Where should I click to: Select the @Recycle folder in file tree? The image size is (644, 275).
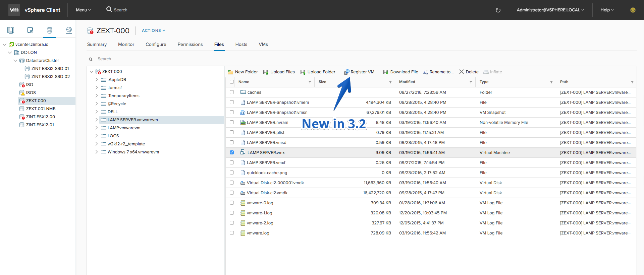click(x=117, y=104)
